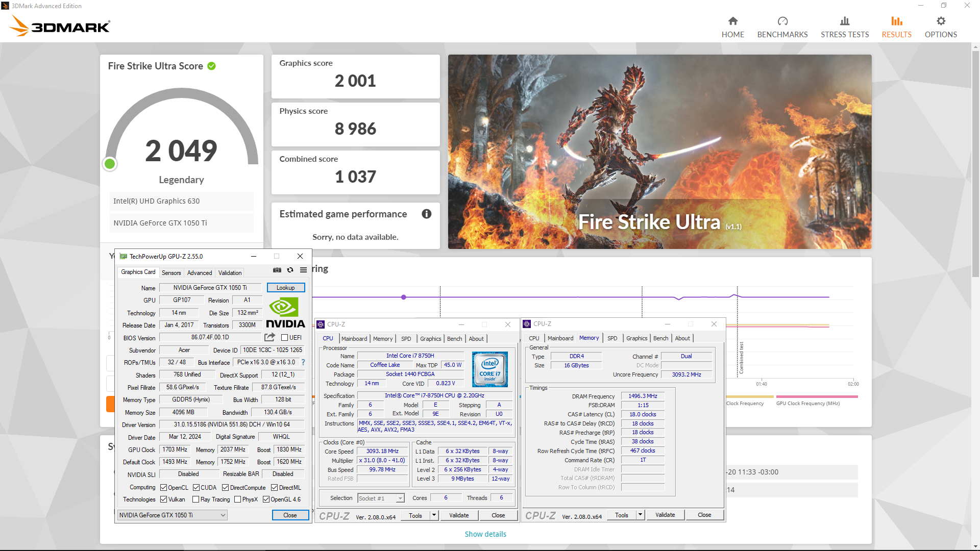Toggle the OpenCL checkbox

coord(164,487)
